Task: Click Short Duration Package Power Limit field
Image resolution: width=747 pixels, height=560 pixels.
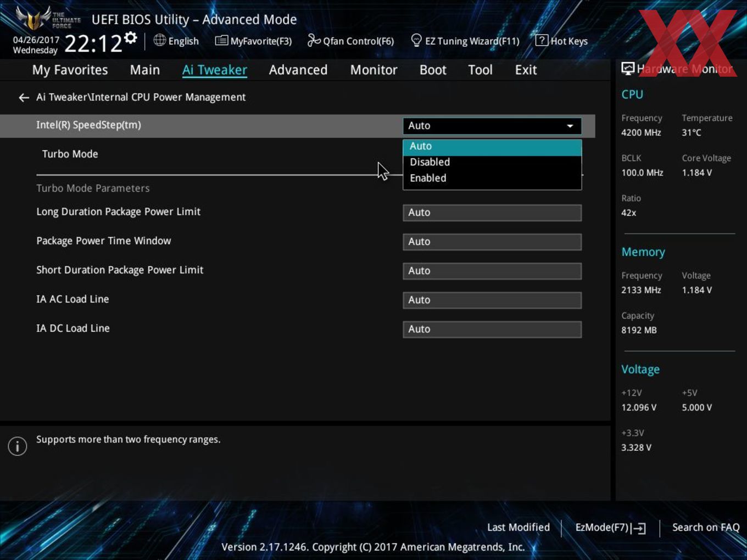Action: 492,271
